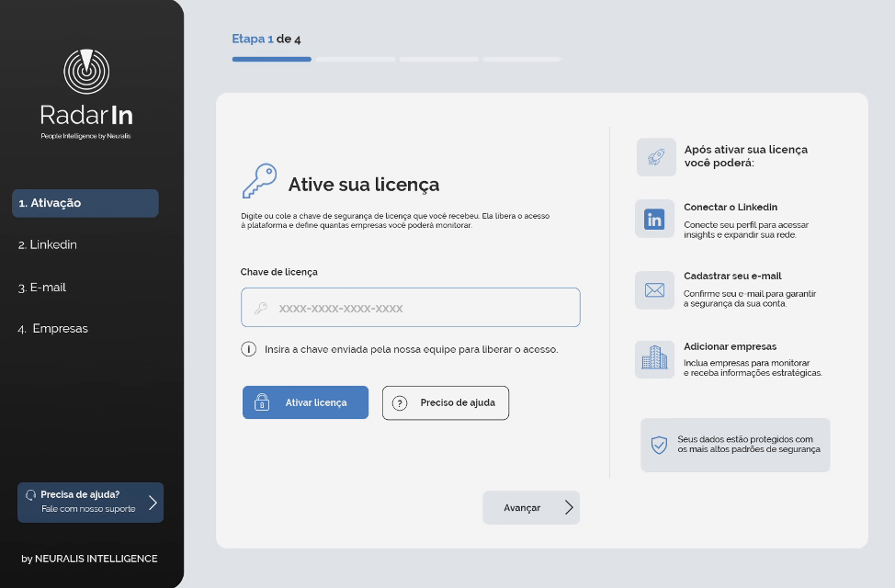Open the Precisa de ajuda chevron arrow

(x=153, y=503)
